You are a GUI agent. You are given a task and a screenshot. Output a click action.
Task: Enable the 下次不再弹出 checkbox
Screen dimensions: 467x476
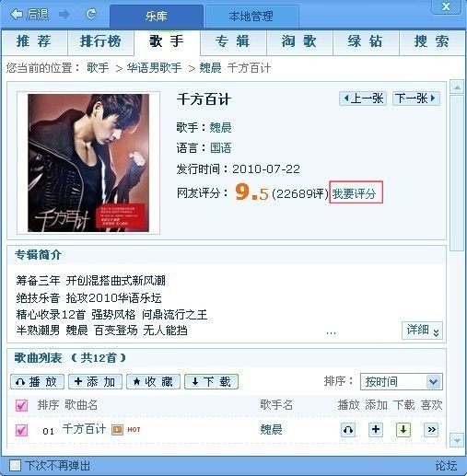tap(15, 465)
